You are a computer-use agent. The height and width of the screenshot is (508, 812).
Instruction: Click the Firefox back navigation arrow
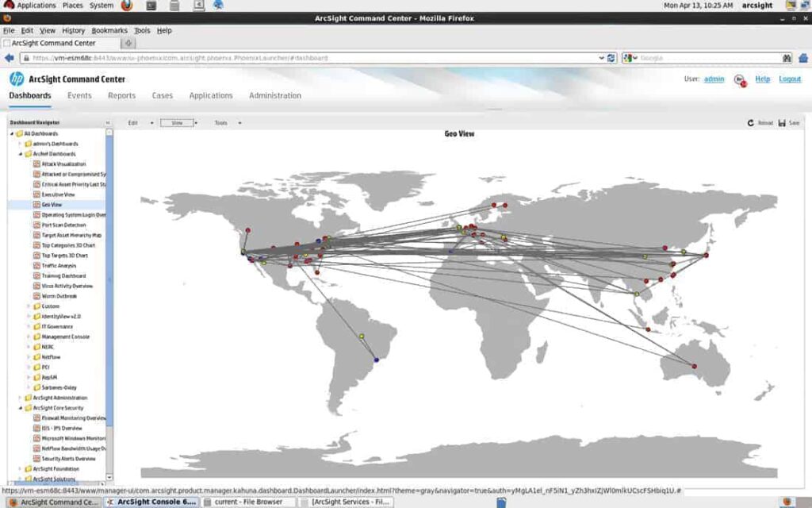pos(8,57)
